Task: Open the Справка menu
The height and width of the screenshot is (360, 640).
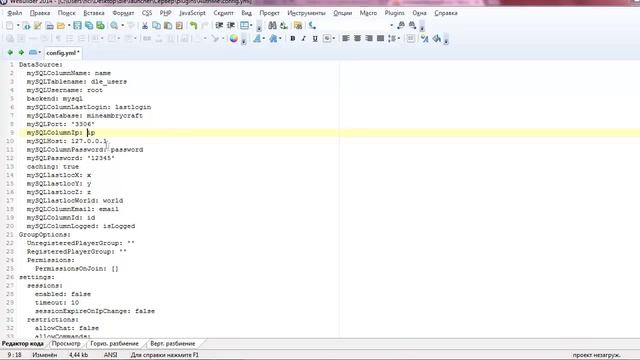Action: (446, 13)
